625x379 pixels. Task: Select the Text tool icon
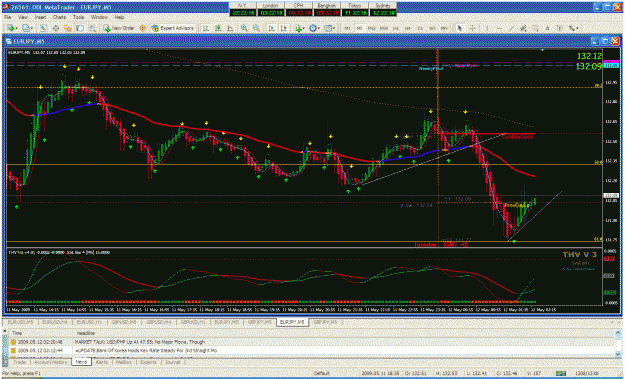pos(547,28)
